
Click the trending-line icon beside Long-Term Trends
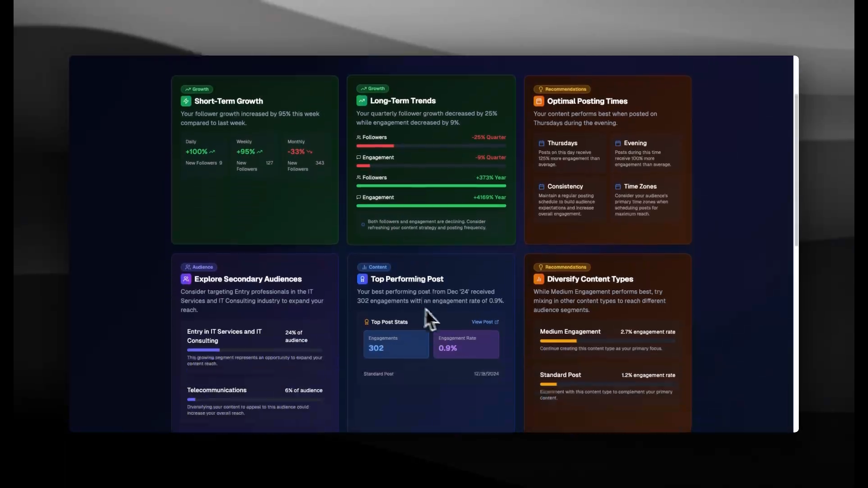coord(362,100)
